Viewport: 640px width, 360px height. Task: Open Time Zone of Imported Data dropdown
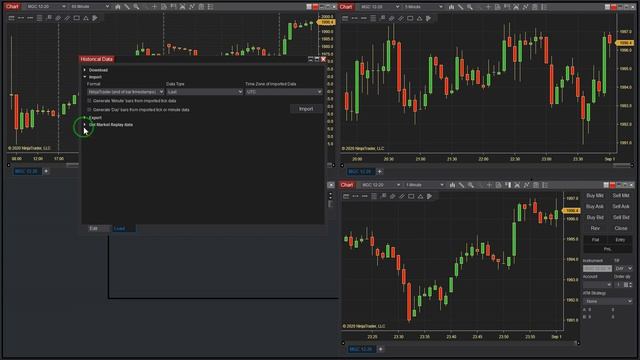284,92
